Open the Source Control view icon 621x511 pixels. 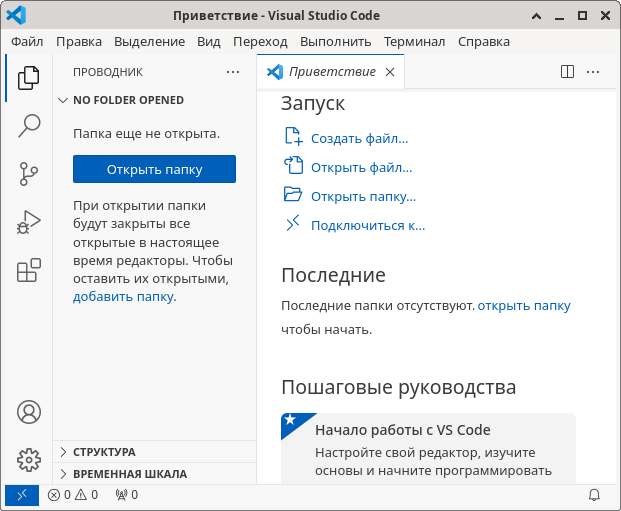28,173
